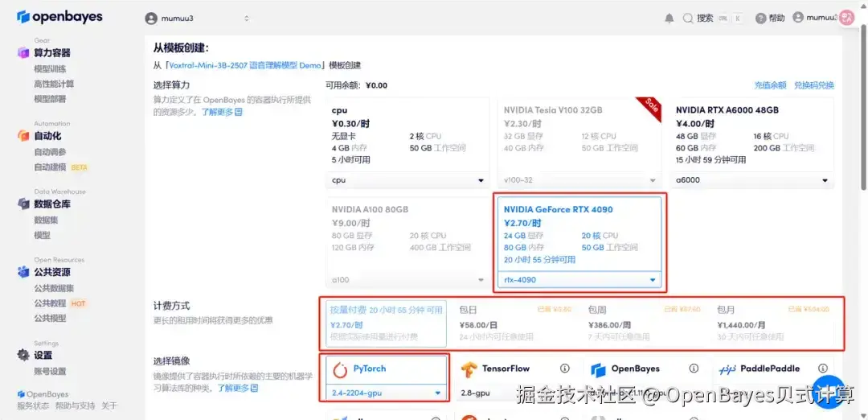Open 公共教程 in sidebar
This screenshot has width=868, height=420.
[x=50, y=303]
